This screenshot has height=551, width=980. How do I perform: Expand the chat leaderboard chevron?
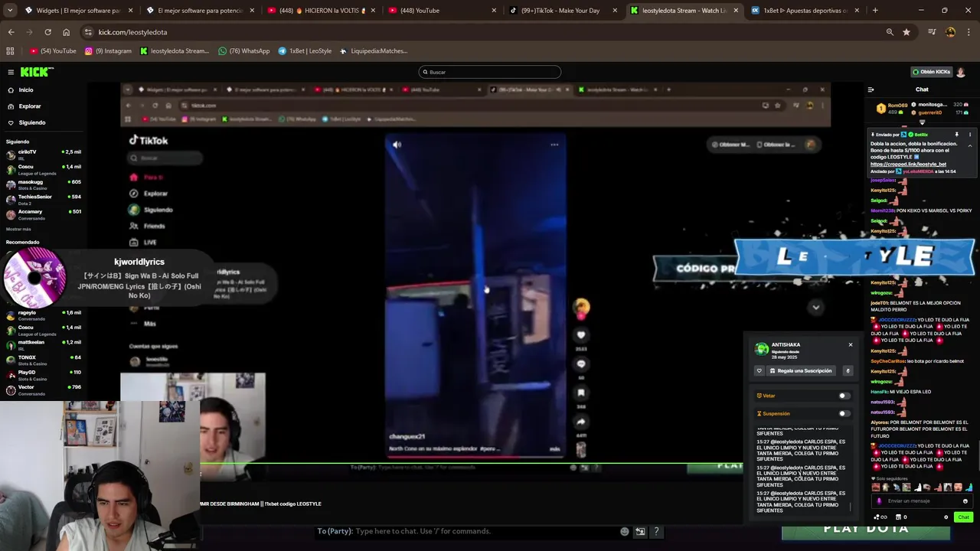922,122
